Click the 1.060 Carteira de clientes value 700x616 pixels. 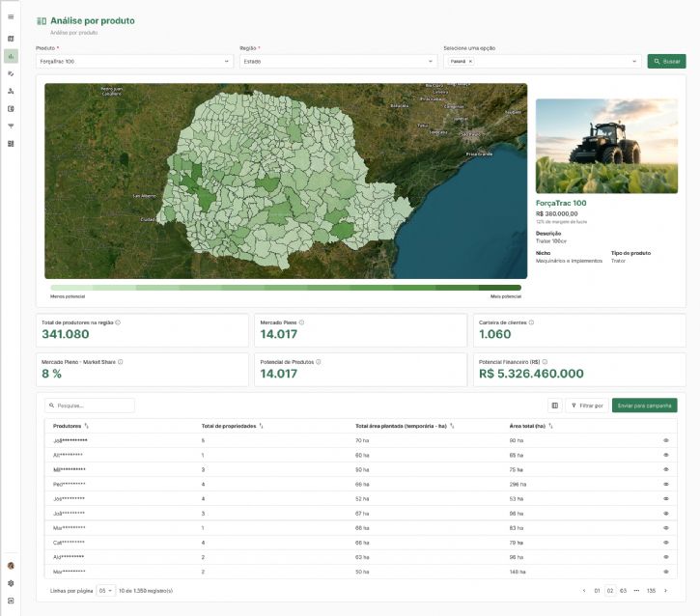tap(494, 334)
